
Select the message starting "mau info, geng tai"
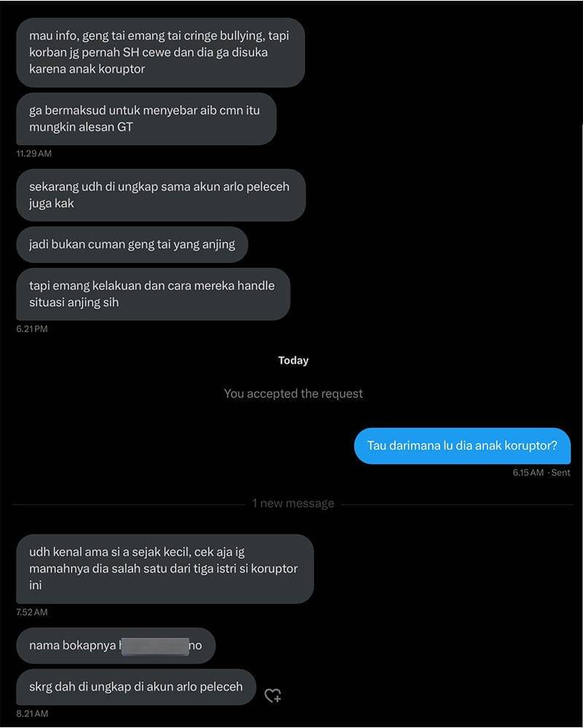160,52
